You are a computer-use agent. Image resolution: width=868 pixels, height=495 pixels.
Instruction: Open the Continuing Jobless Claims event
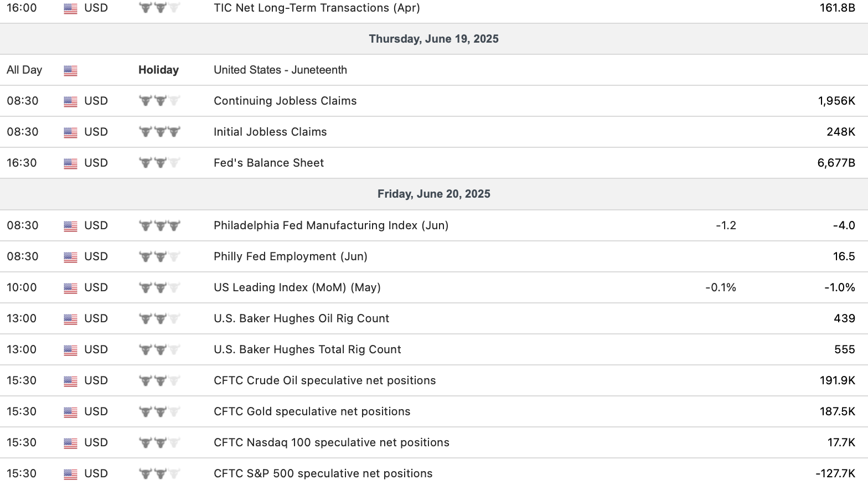click(285, 101)
